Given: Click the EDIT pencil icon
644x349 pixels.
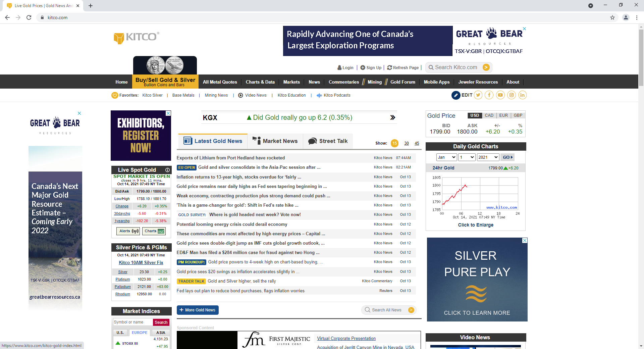Looking at the screenshot, I should 456,95.
